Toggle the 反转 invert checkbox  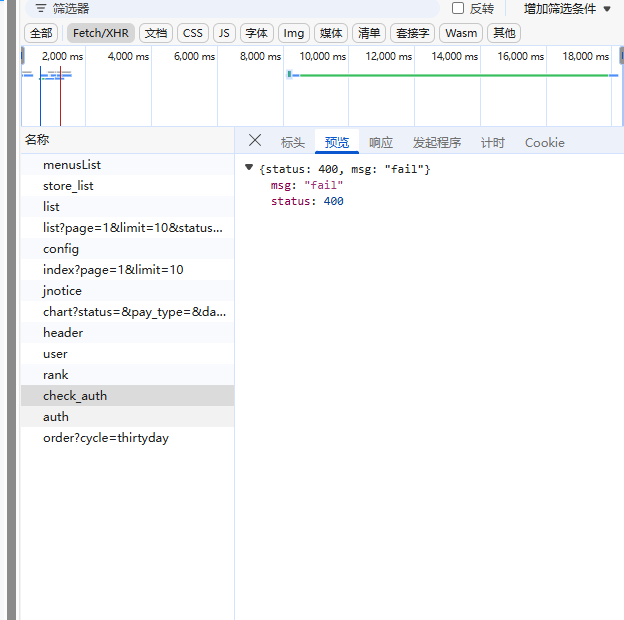458,8
